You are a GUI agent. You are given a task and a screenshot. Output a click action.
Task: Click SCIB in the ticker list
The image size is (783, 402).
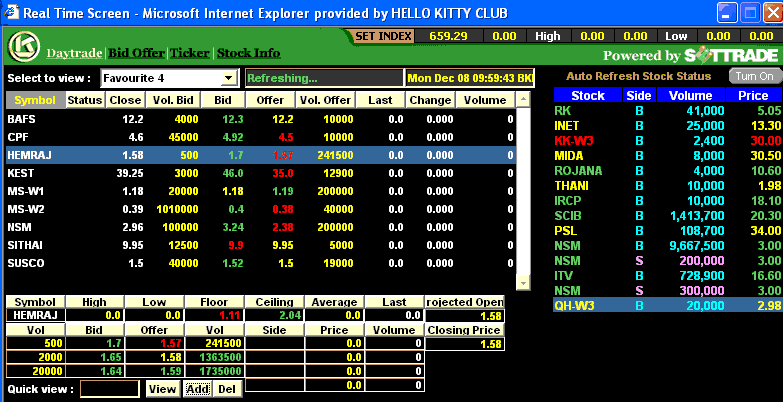coord(568,216)
